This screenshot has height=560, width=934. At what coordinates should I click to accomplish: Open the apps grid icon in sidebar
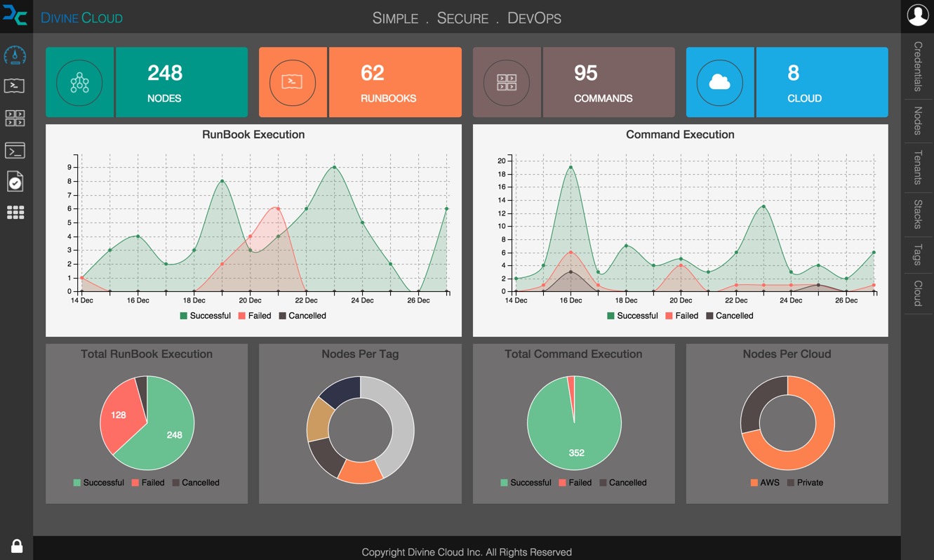tap(15, 213)
